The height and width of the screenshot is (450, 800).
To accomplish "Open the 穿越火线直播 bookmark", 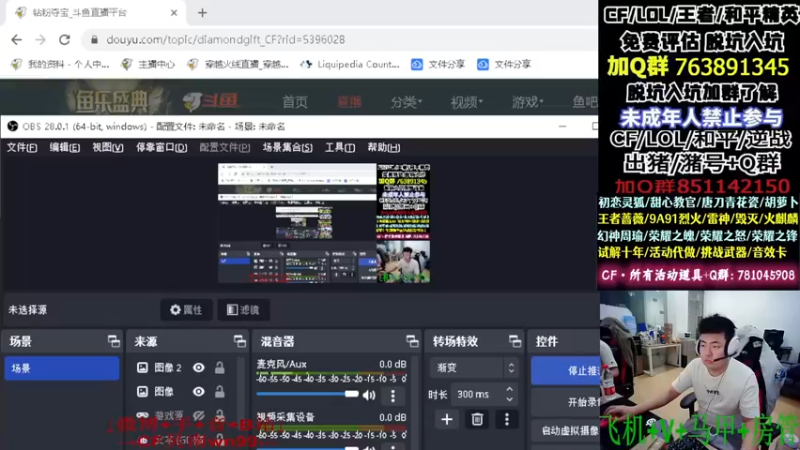I will [238, 64].
